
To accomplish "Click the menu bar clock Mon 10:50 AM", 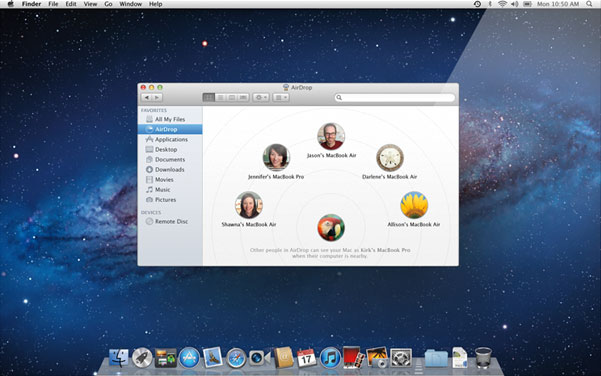I will 558,4.
